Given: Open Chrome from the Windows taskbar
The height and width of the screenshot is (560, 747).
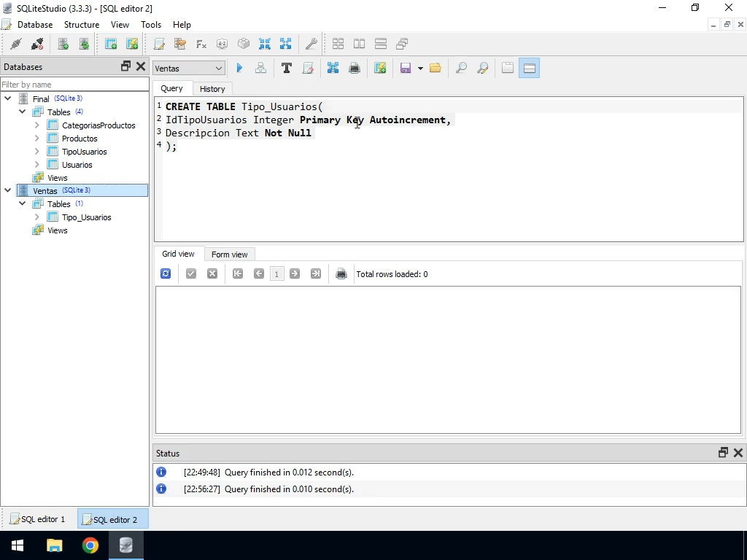Looking at the screenshot, I should click(x=90, y=545).
